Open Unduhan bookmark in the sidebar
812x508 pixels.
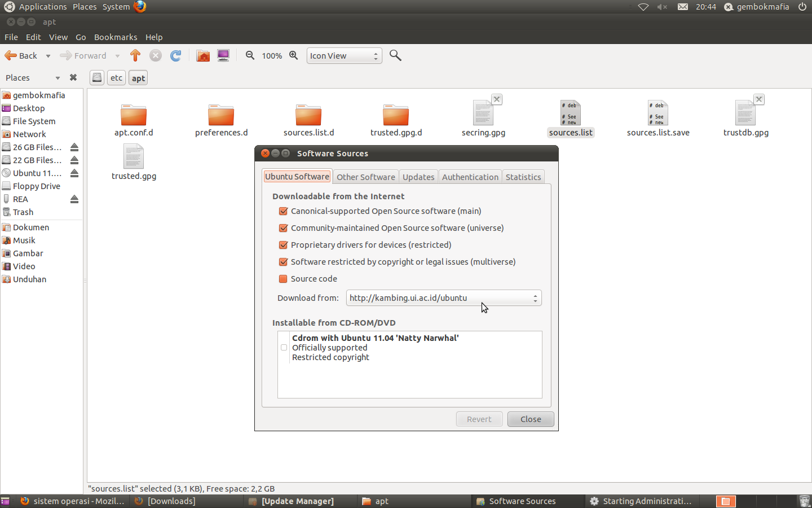(30, 279)
